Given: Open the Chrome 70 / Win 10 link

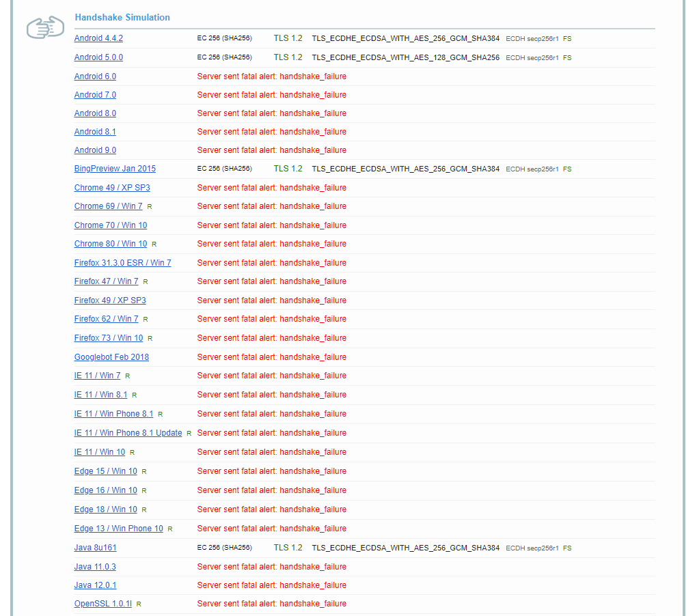Looking at the screenshot, I should 110,225.
